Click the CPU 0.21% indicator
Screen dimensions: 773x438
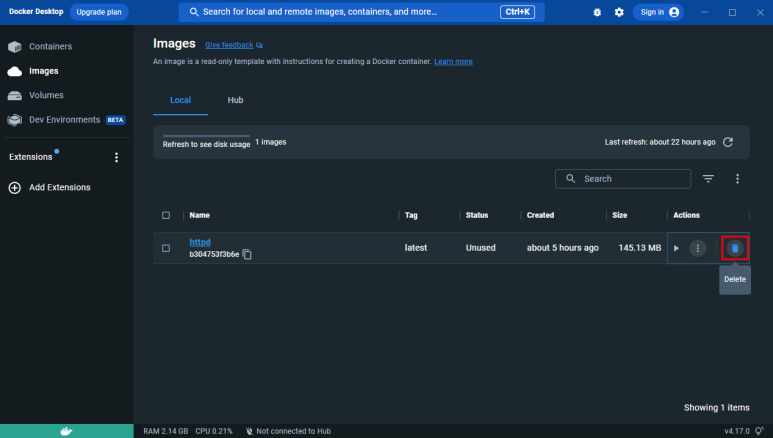click(x=213, y=431)
